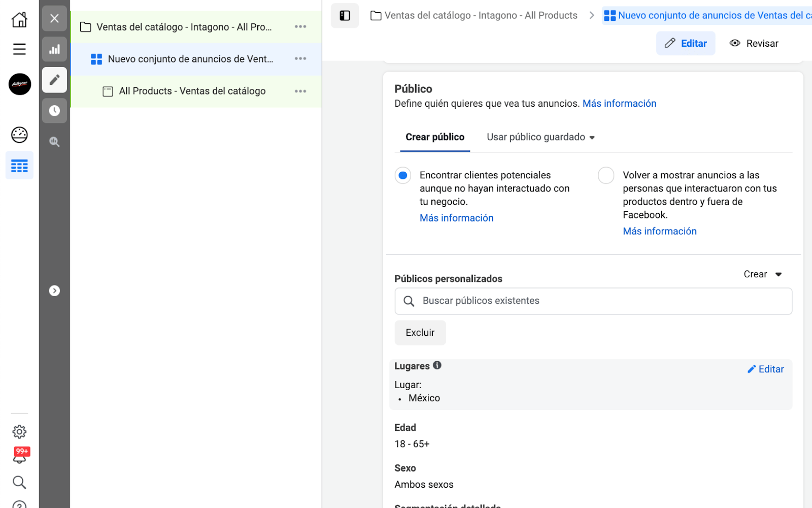The height and width of the screenshot is (508, 812).
Task: Select Volver a mostrar anuncios radio option
Action: point(606,175)
